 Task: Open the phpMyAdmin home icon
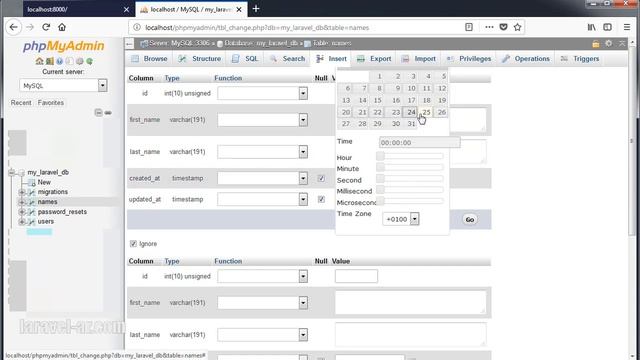pos(39,61)
